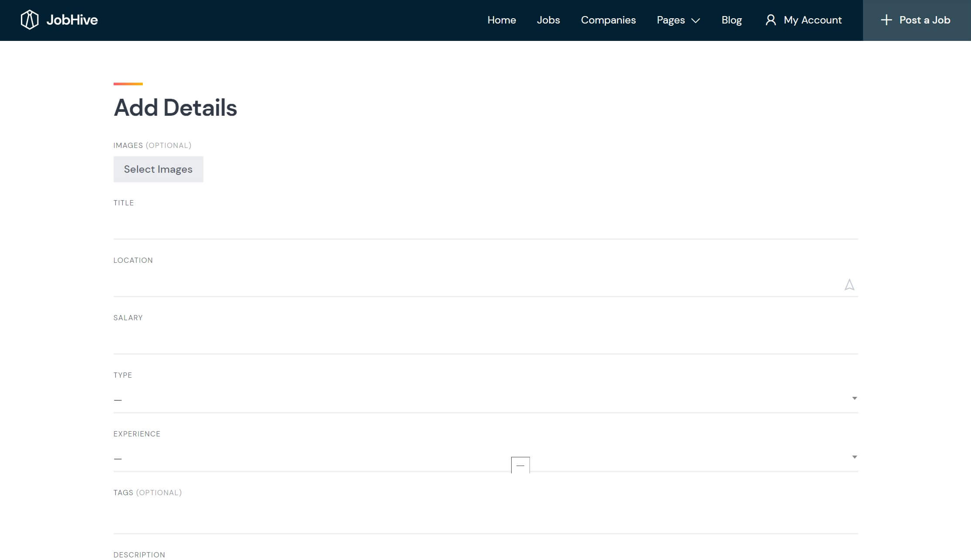Click the EXPERIENCE label
The image size is (971, 560).
coord(137,434)
